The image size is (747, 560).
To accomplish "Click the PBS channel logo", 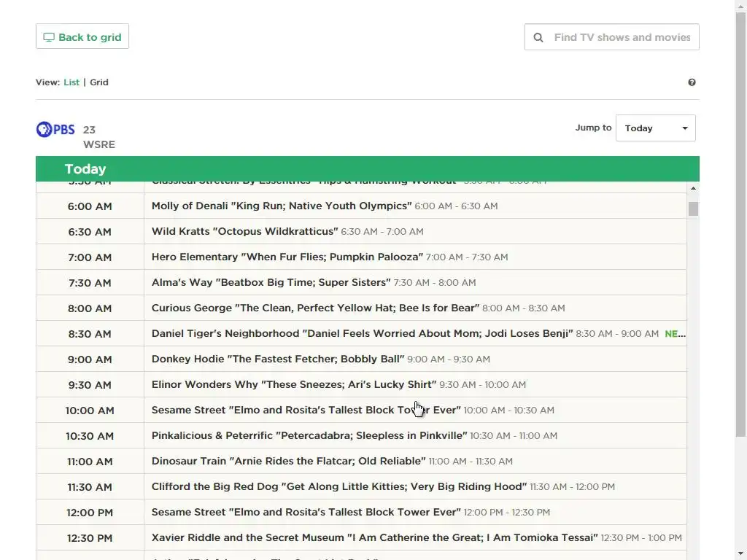I will (x=55, y=130).
